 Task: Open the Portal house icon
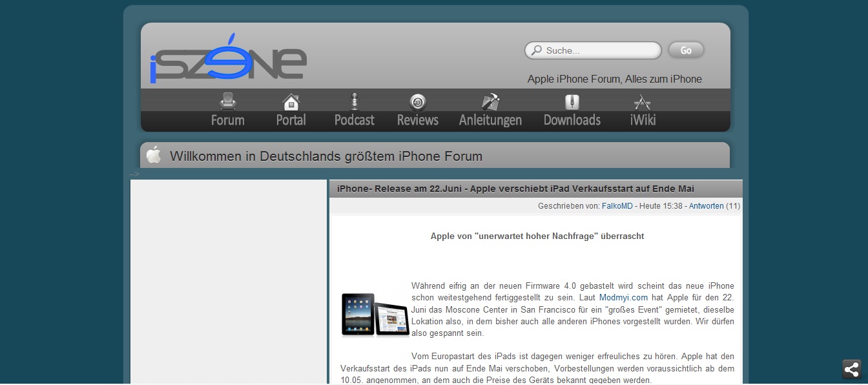291,101
